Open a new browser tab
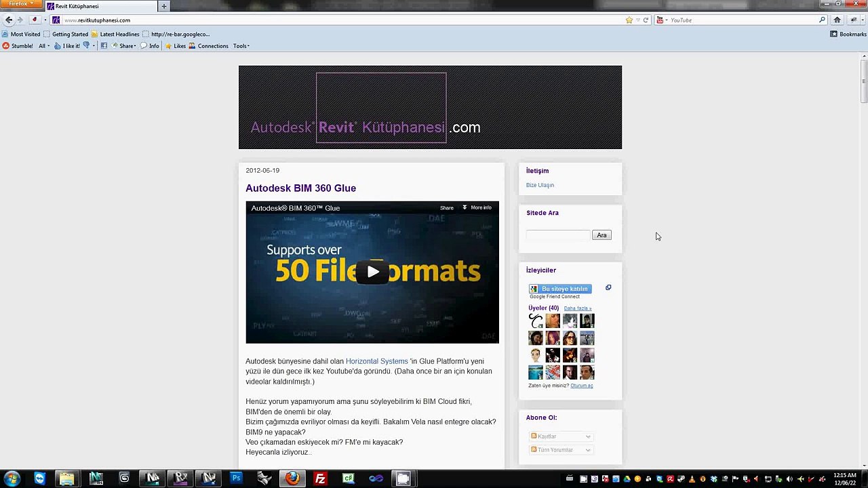Image resolution: width=868 pixels, height=488 pixels. [163, 6]
